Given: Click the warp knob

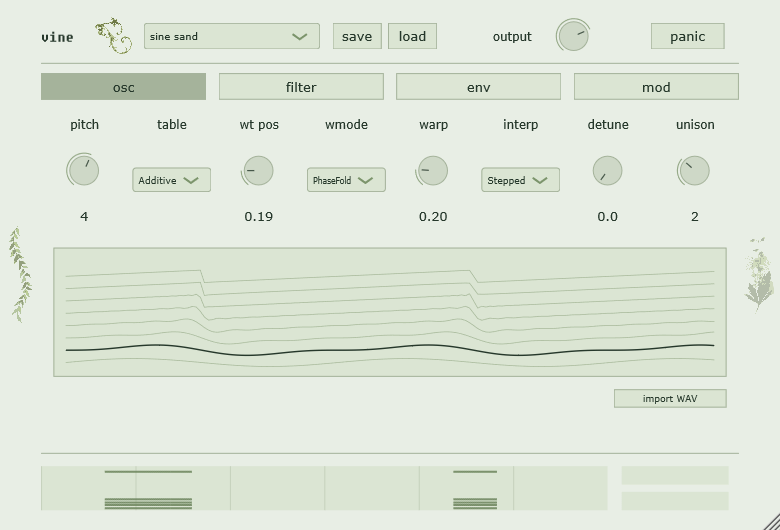Looking at the screenshot, I should coord(433,170).
